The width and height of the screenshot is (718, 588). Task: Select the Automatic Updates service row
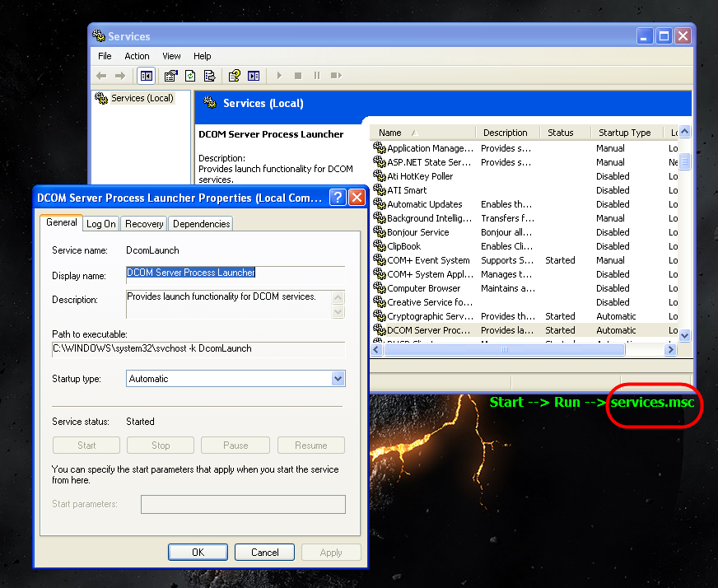525,204
